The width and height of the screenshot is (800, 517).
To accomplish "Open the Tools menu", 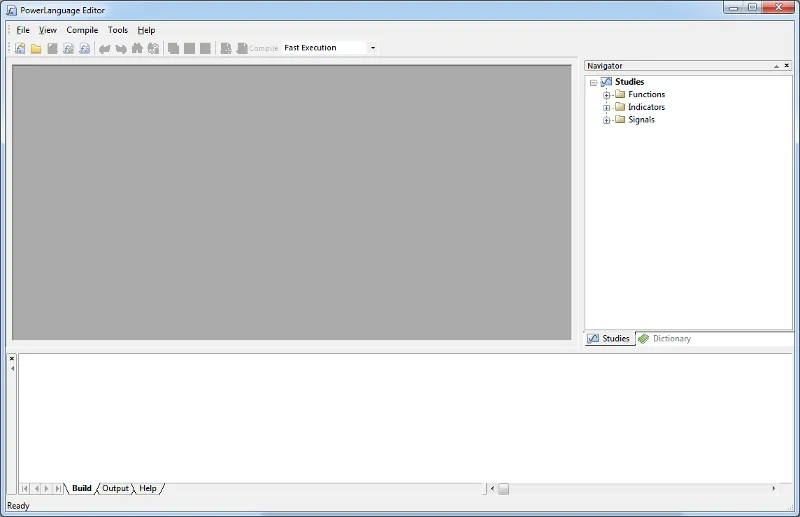I will (x=118, y=30).
